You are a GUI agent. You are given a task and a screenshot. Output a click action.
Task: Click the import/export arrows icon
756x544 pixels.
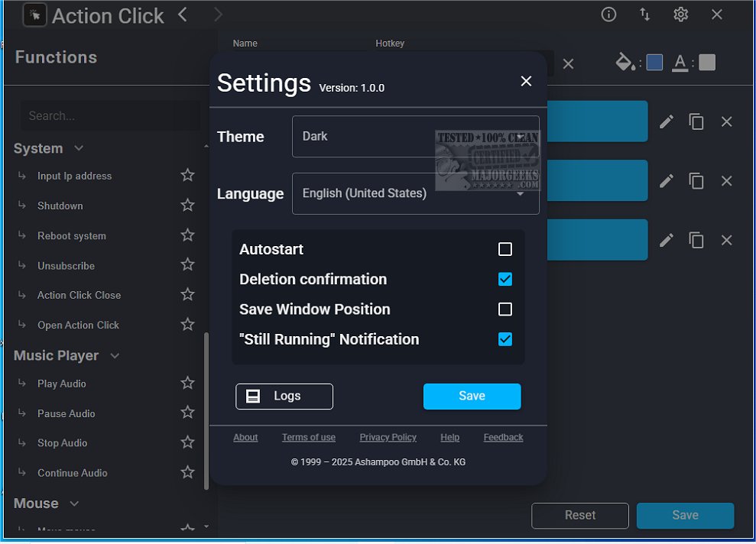(645, 15)
